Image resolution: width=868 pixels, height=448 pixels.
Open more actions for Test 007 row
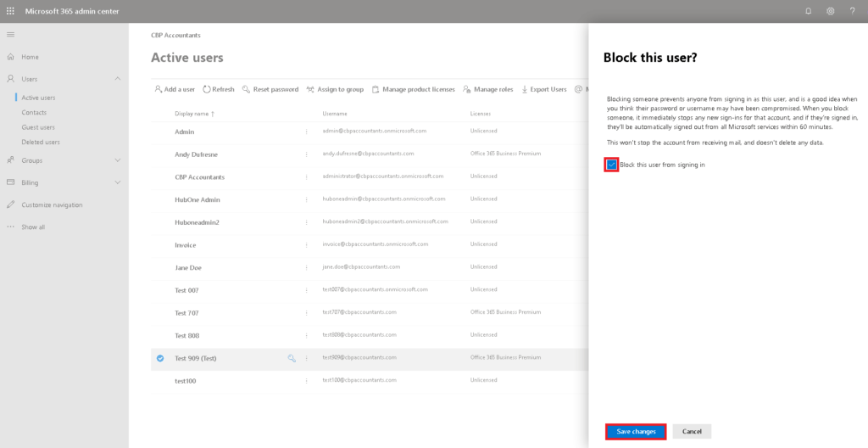coord(306,290)
